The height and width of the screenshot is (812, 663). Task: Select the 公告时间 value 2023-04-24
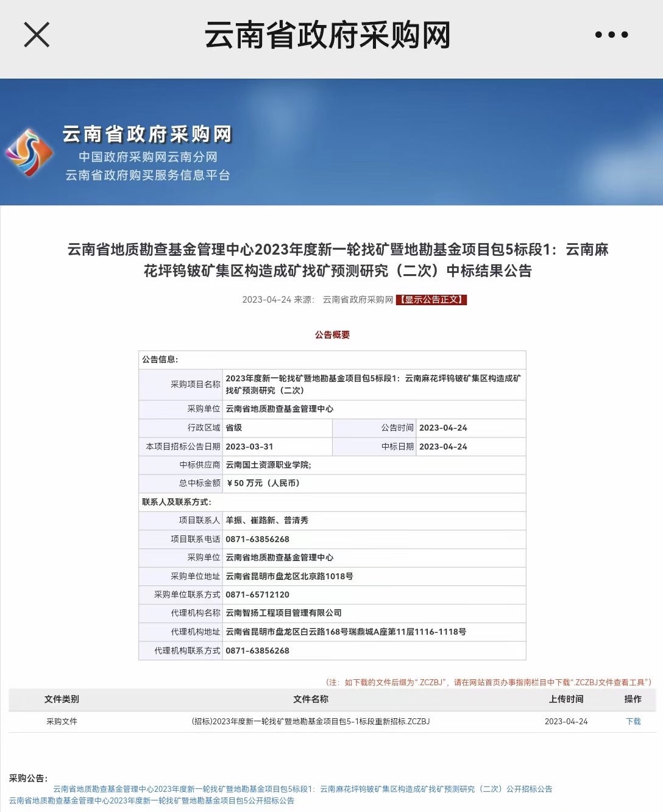(443, 428)
